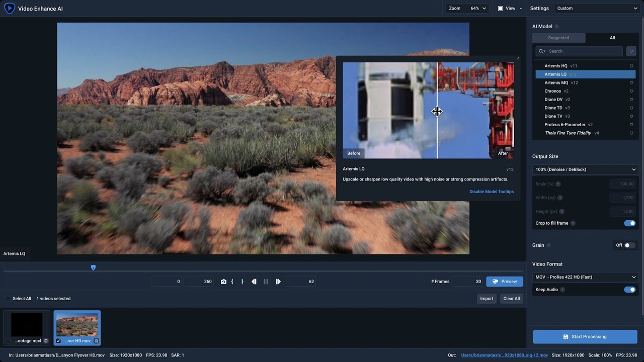Open the Video Format dropdown
Screen dimensions: 644x362
[585, 277]
